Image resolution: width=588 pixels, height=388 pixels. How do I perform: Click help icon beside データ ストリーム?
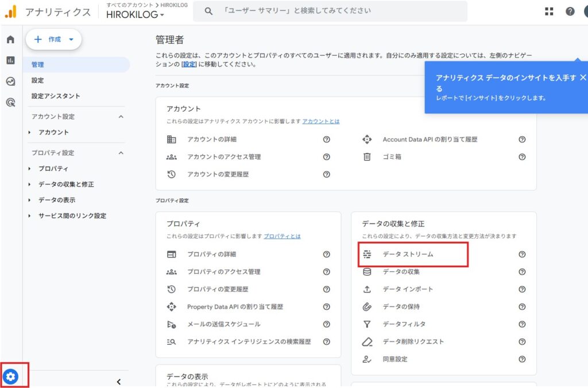tap(522, 254)
